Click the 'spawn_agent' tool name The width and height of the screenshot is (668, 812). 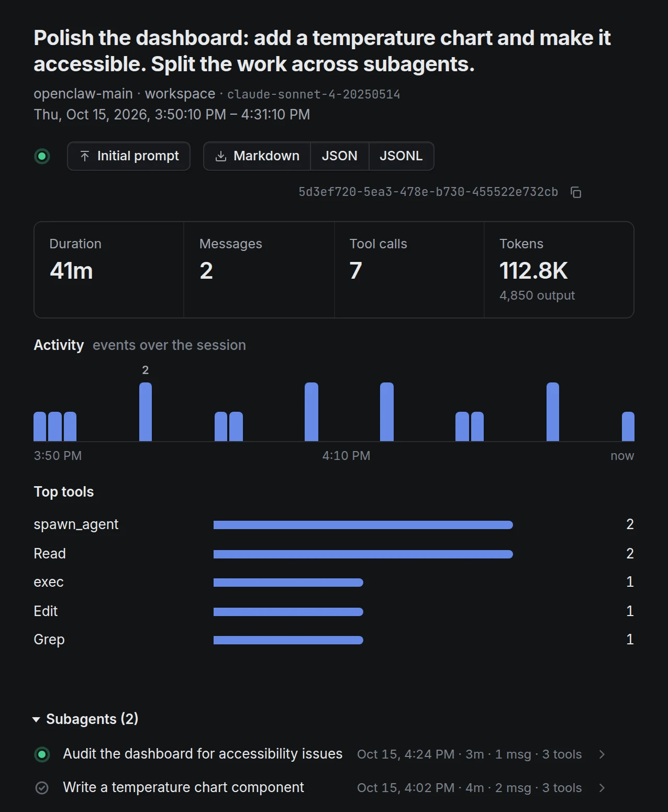tap(76, 524)
